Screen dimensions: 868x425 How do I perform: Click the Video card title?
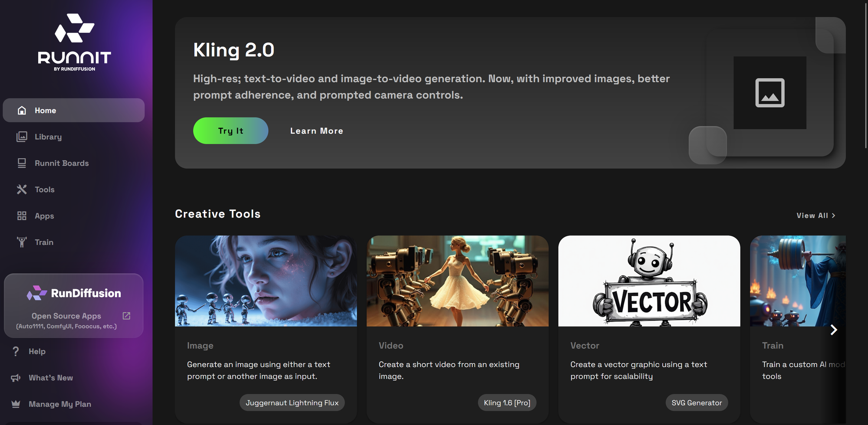click(391, 346)
